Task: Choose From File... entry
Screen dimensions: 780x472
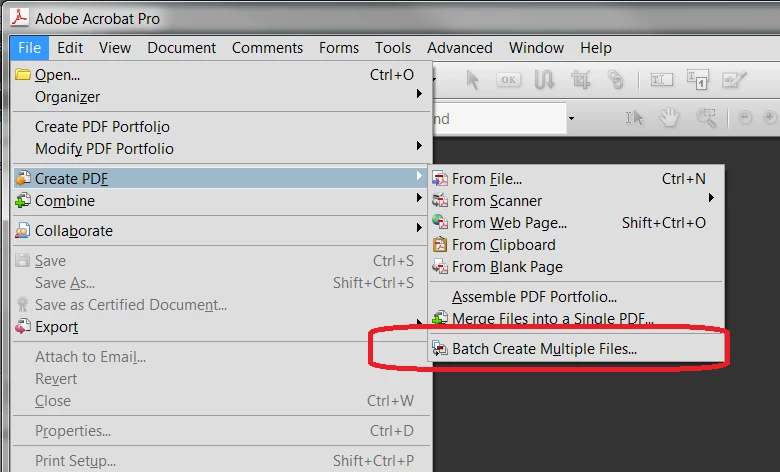Action: coord(576,179)
